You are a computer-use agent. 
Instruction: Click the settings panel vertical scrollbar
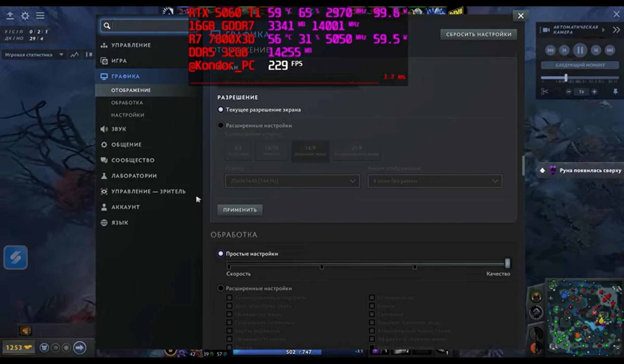523,165
